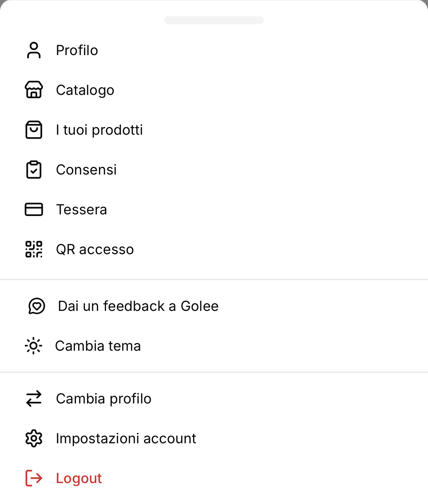The height and width of the screenshot is (504, 428).
Task: Click the QR code icon
Action: (x=34, y=249)
